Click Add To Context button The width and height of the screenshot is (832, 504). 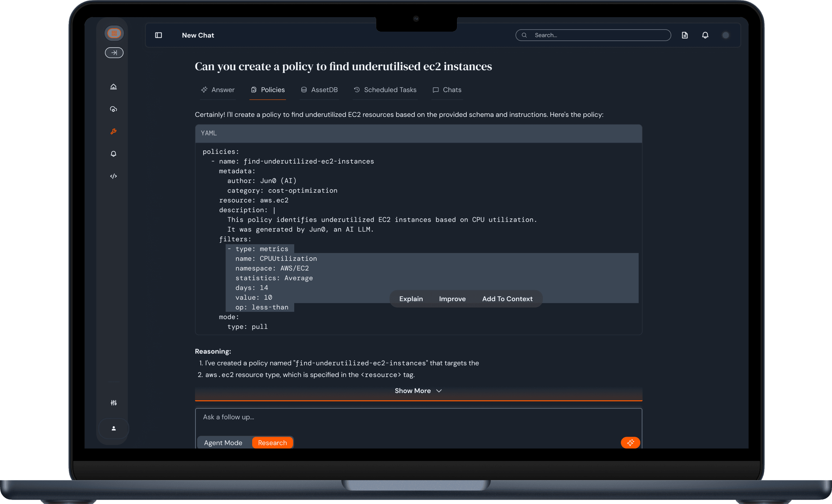(x=507, y=299)
